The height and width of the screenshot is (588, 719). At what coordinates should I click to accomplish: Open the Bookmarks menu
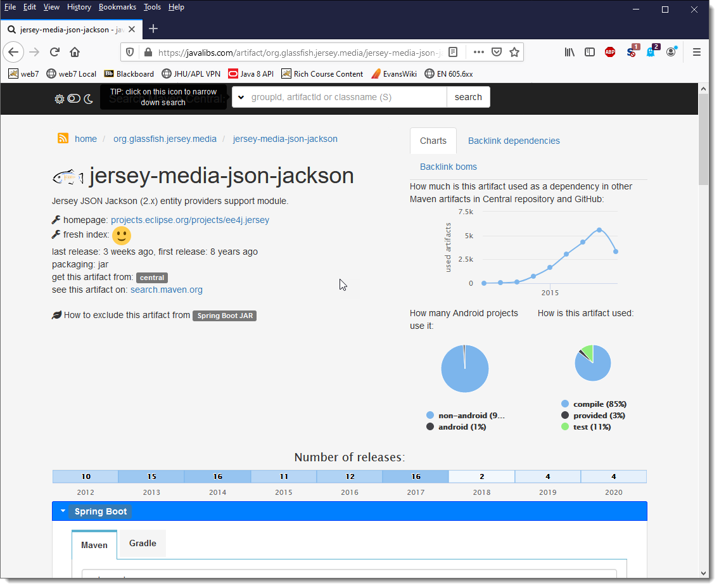coord(117,7)
